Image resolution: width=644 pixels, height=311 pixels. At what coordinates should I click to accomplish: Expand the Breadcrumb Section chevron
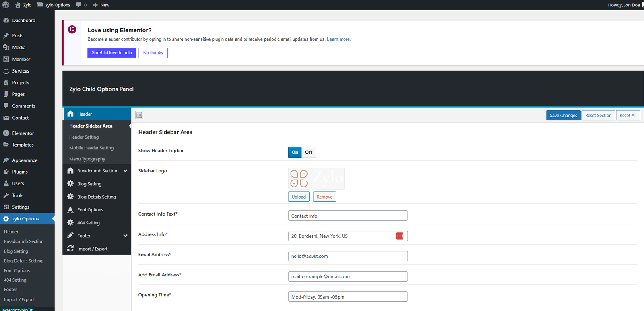pos(125,171)
